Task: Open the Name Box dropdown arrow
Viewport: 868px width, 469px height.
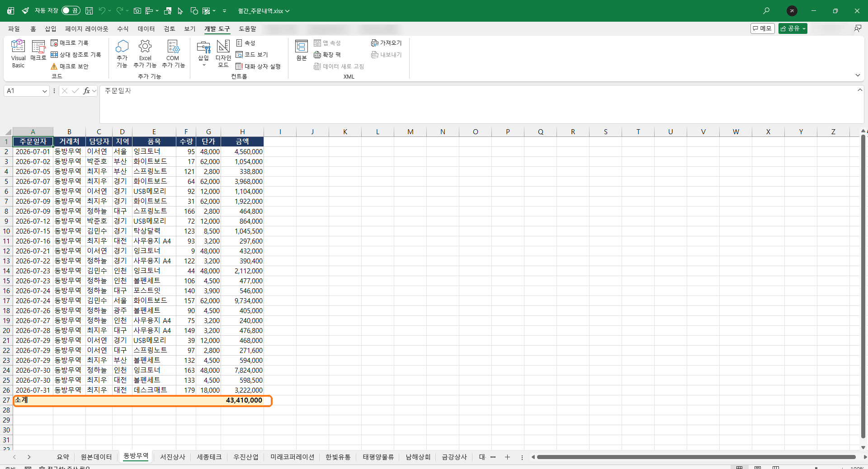Action: pyautogui.click(x=44, y=91)
